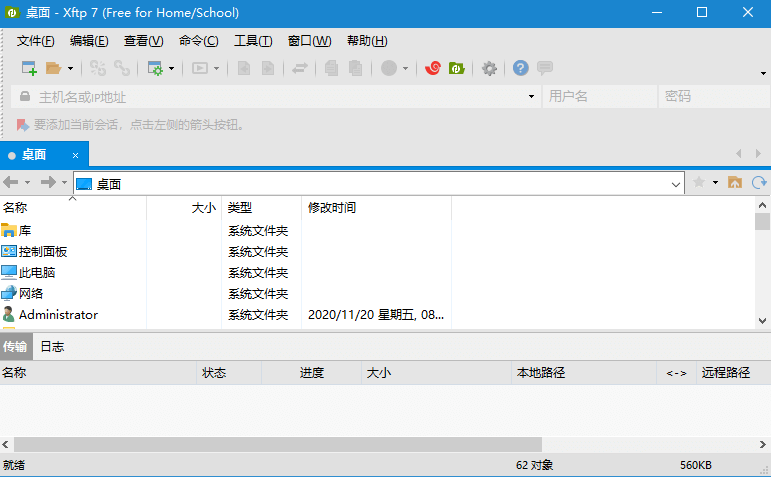Screen dimensions: 771x477
Task: Click the 用户名 input field
Action: pos(597,97)
